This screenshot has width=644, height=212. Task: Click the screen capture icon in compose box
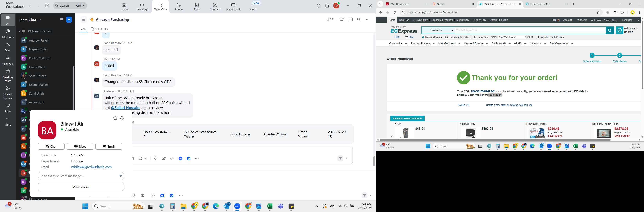[141, 158]
